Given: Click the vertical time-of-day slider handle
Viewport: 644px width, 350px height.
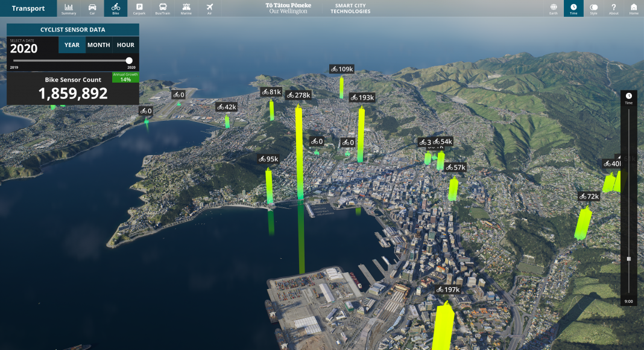Looking at the screenshot, I should coord(629,258).
